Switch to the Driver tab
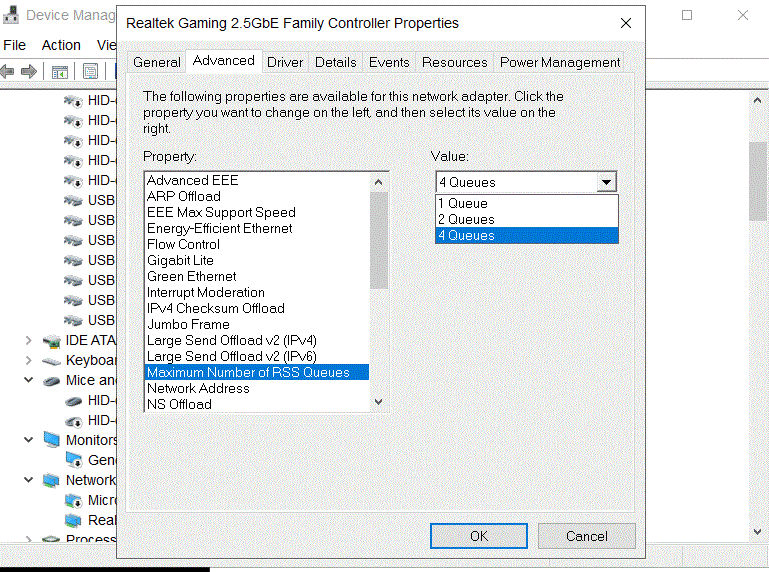Viewport: 769px width, 572px height. pyautogui.click(x=285, y=62)
